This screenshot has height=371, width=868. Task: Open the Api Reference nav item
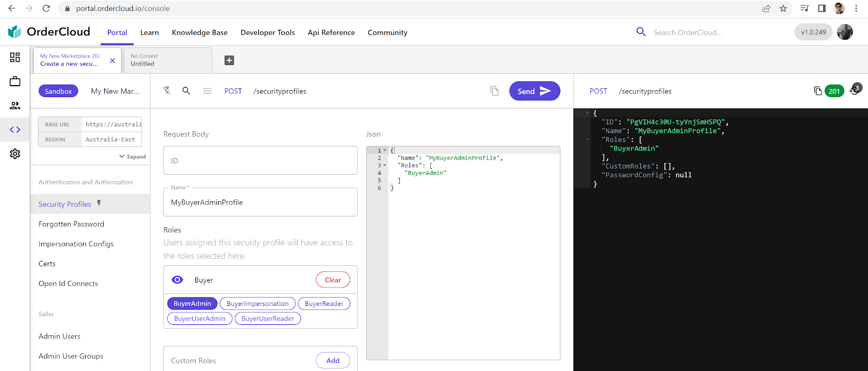[331, 33]
